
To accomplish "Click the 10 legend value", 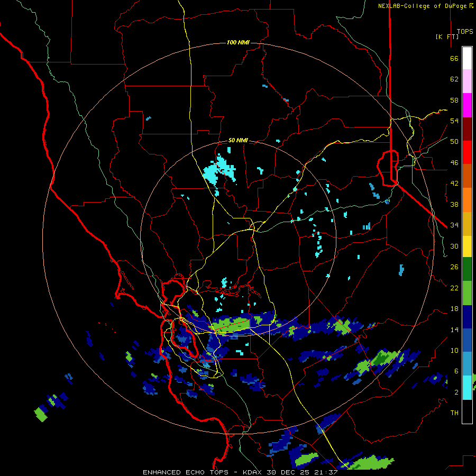I will (x=454, y=351).
